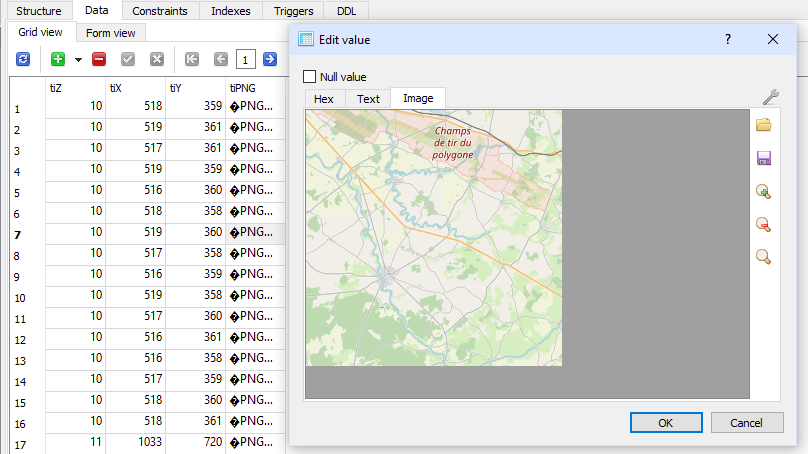808x454 pixels.
Task: Select the tiX cell 516 in row 5
Action: point(136,190)
